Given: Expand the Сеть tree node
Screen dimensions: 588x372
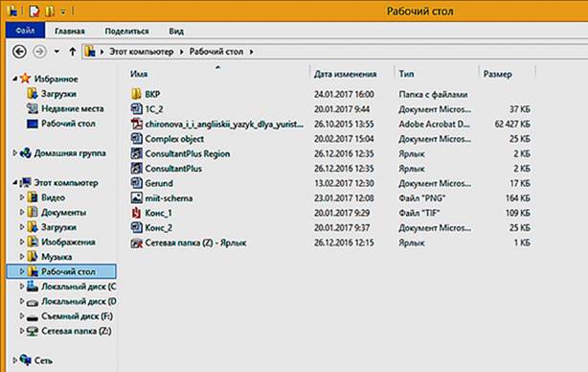Looking at the screenshot, I should 14,360.
